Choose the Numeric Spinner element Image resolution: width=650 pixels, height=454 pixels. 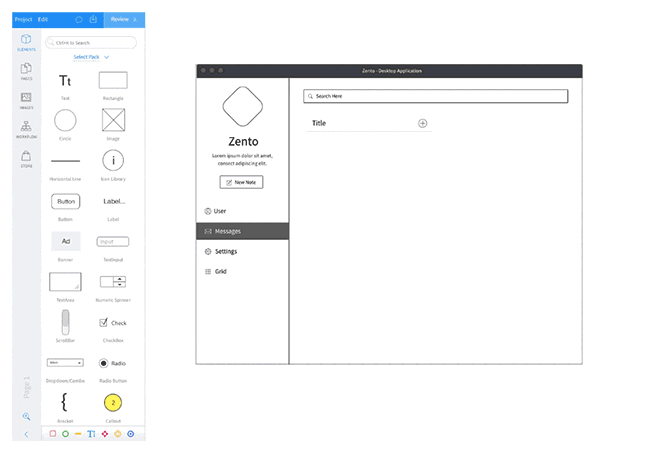coord(113,282)
